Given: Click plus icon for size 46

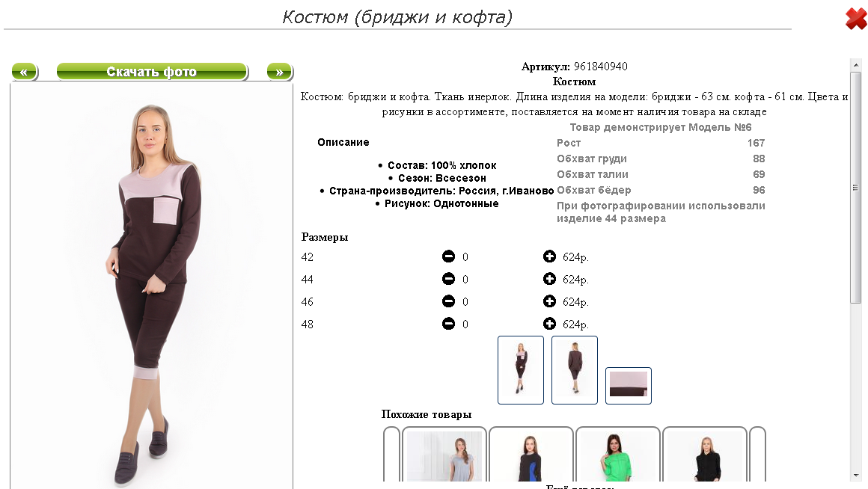Looking at the screenshot, I should 549,301.
